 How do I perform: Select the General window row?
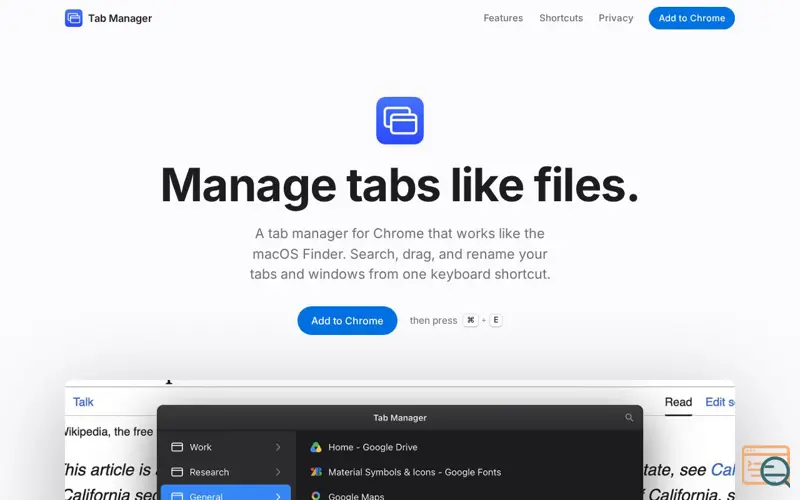point(226,493)
